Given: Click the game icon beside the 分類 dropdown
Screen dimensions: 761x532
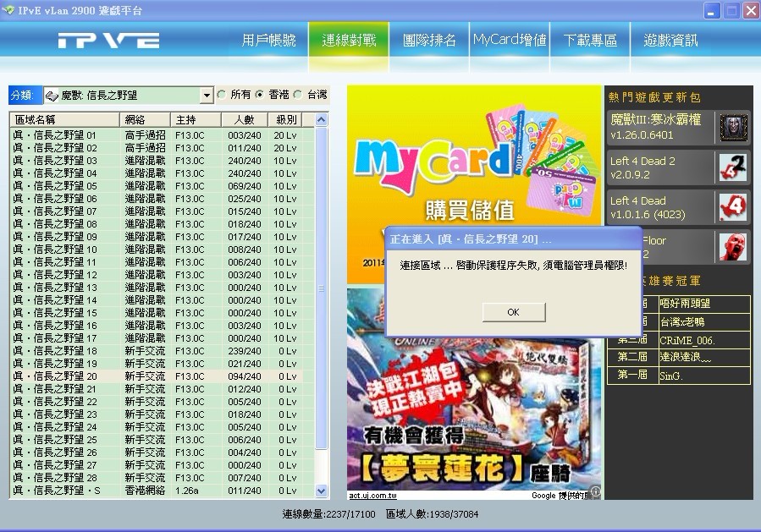Looking at the screenshot, I should tap(51, 96).
